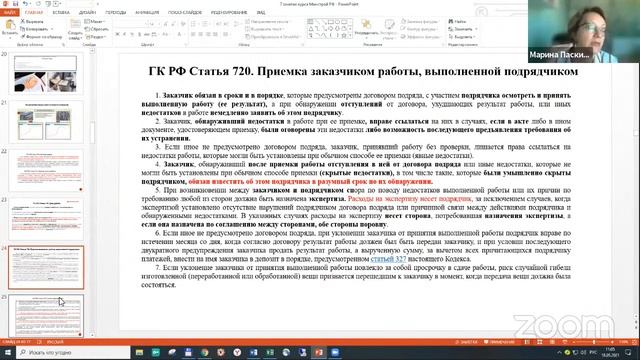Align text left in paragraph group
Screen dimensions: 640x360
coord(193,35)
